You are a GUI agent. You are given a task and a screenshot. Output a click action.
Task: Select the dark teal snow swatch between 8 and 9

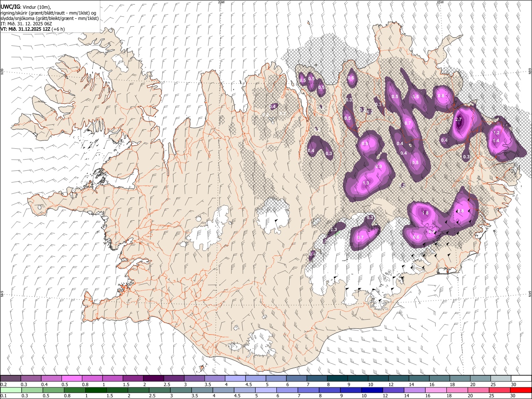[337, 379]
